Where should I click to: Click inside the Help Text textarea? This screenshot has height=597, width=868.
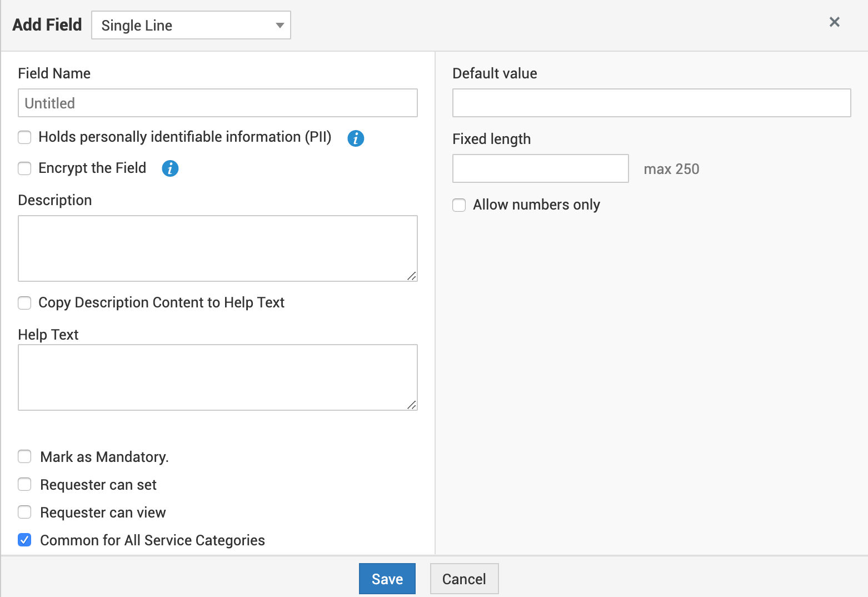[x=217, y=377]
